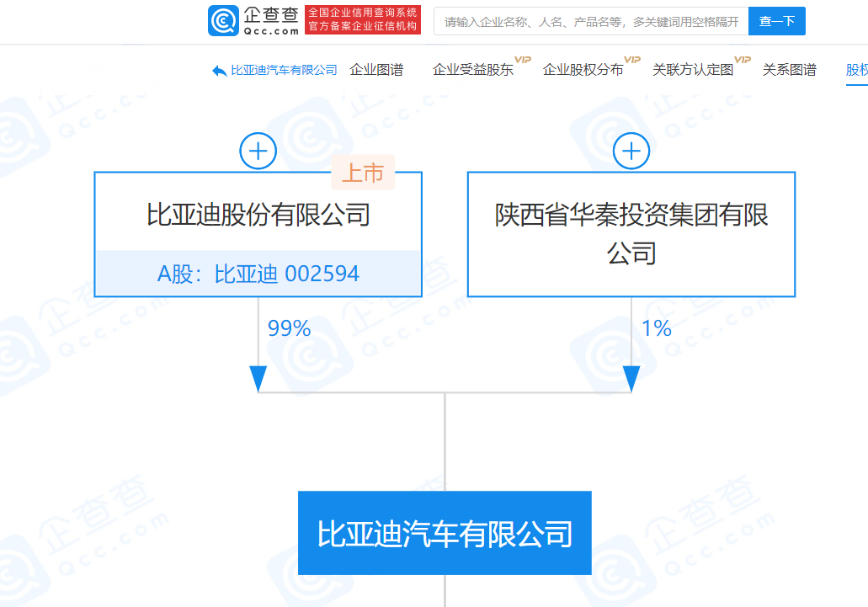Expand the plus icon above 陕西省华秦投资集团有限公司
Image resolution: width=868 pixels, height=607 pixels.
(x=631, y=151)
